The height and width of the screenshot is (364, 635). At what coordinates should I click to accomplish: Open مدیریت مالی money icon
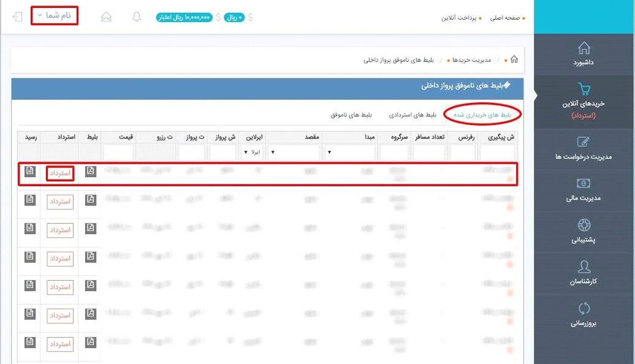click(584, 184)
